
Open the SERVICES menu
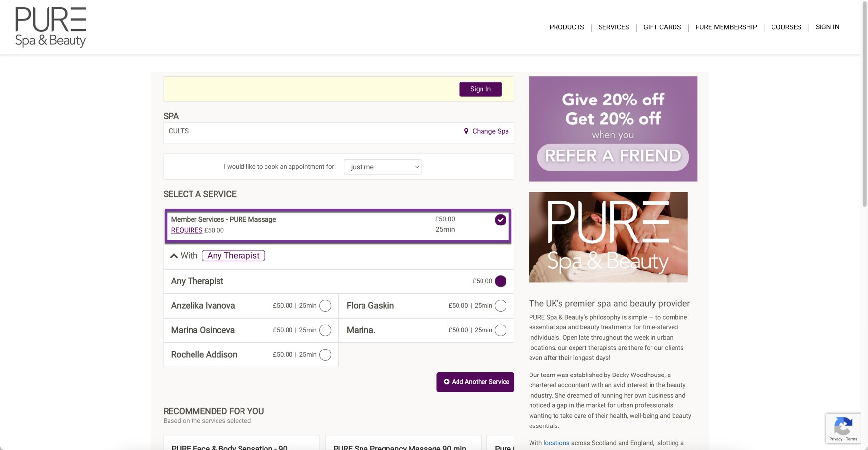click(x=613, y=27)
